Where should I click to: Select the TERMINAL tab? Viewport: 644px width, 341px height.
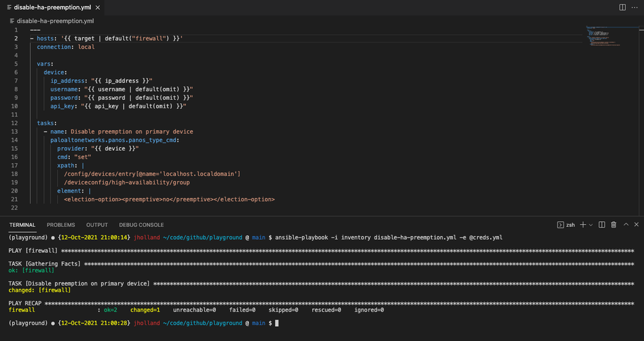pyautogui.click(x=23, y=225)
